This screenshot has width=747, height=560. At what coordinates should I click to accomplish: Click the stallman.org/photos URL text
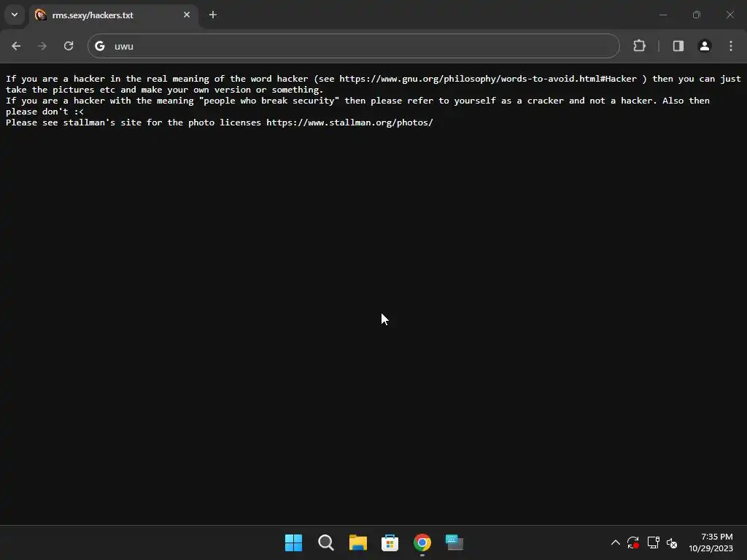349,122
